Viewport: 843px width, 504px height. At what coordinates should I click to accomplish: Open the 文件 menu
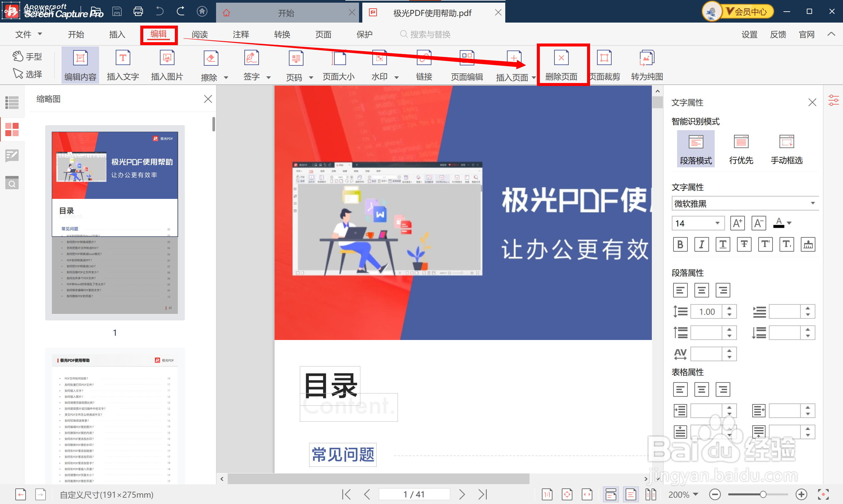click(x=28, y=34)
